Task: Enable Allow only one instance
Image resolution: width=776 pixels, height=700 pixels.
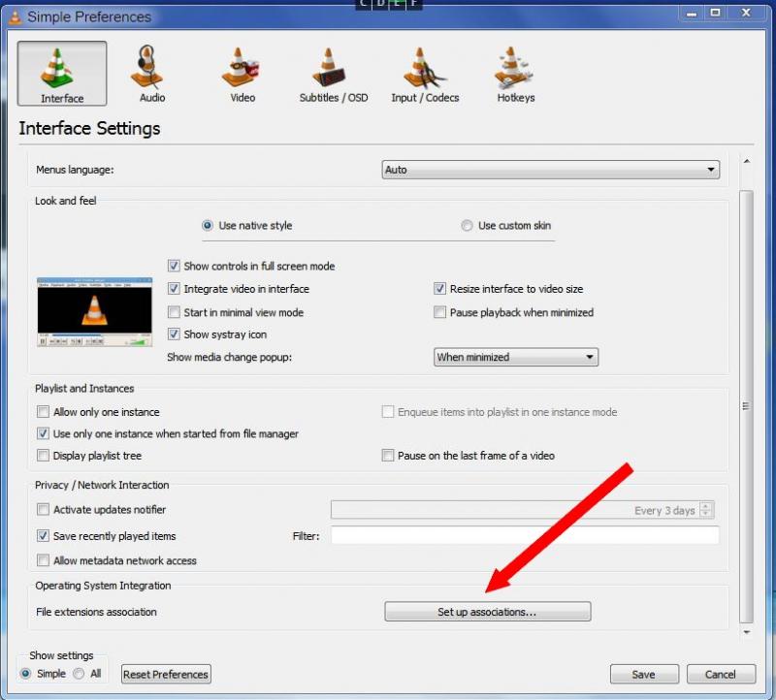Action: pyautogui.click(x=43, y=412)
